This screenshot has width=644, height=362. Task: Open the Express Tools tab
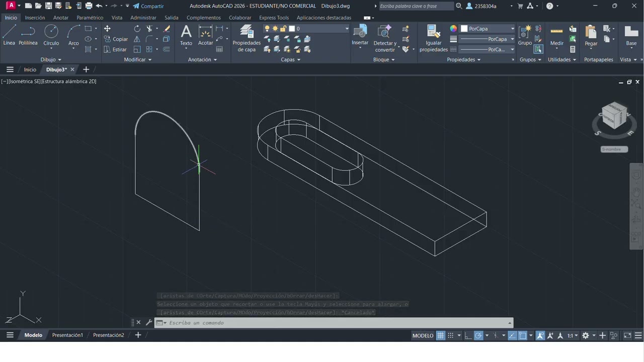[274, 18]
